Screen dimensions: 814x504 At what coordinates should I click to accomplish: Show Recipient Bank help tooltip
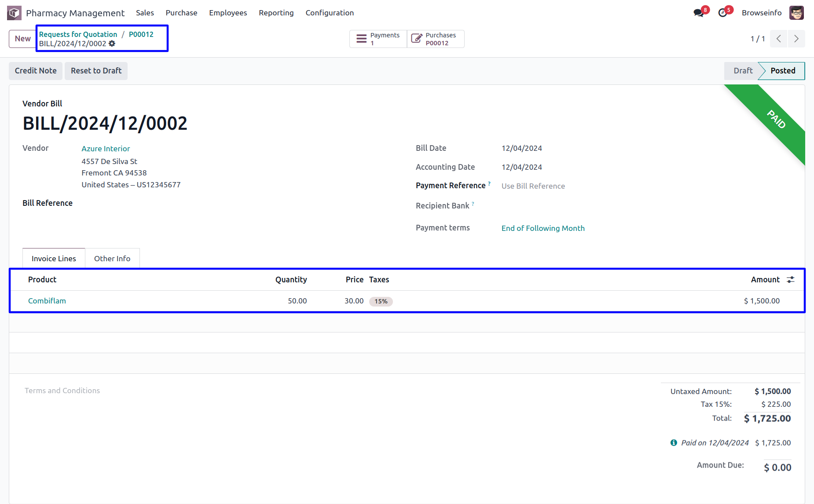point(473,204)
